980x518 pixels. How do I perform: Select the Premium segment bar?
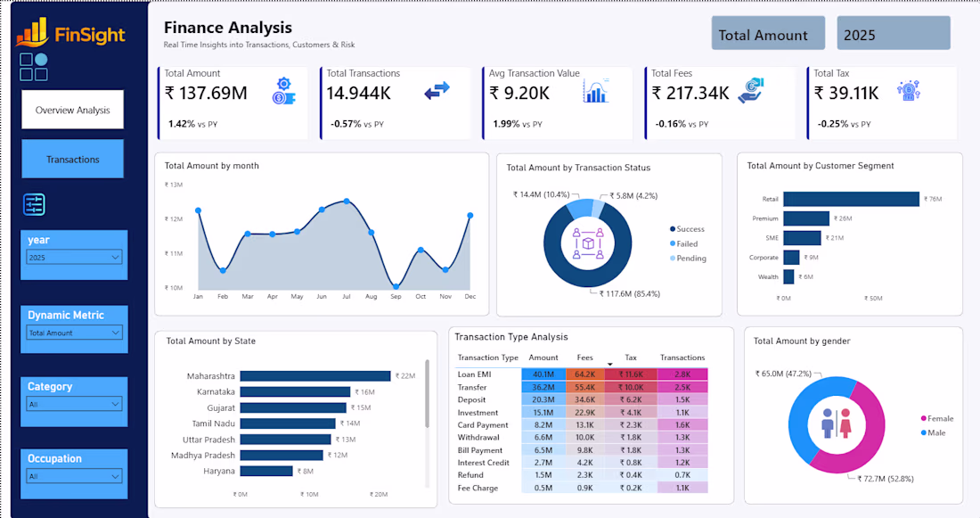(806, 218)
